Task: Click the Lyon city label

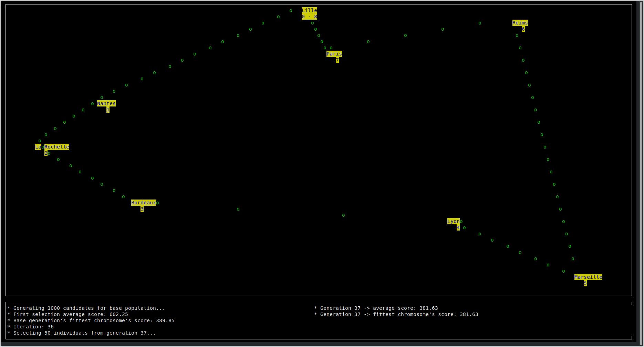Action: pos(454,221)
